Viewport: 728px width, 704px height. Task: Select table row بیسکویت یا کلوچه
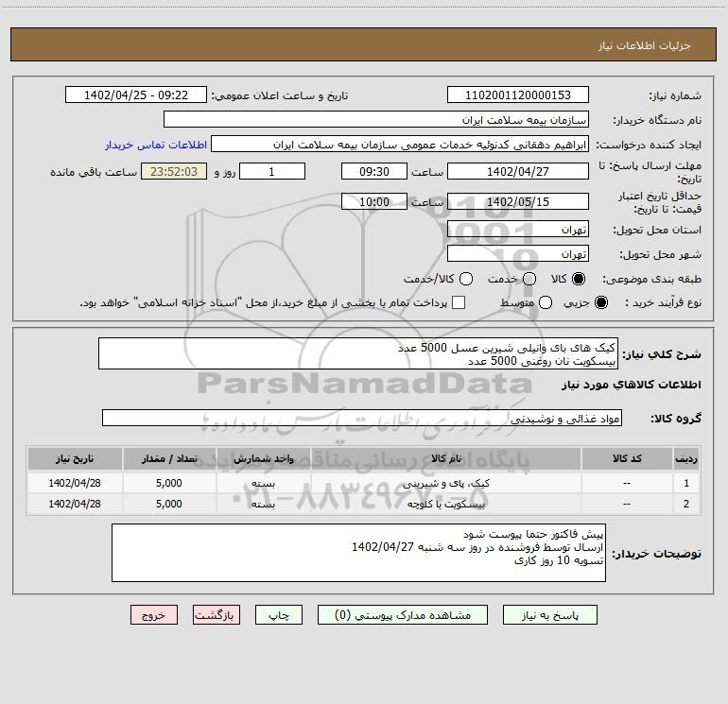point(364,504)
